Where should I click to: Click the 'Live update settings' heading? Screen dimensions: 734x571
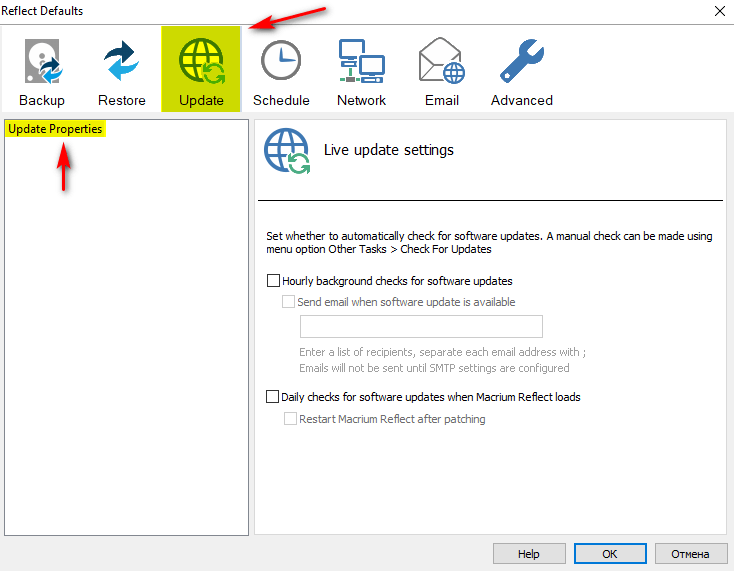(x=389, y=150)
